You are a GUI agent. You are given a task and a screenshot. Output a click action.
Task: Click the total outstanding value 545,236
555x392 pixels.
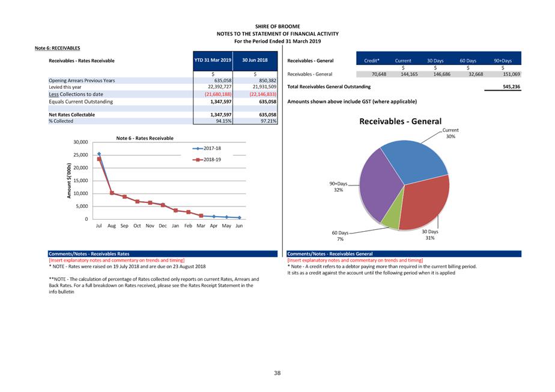[x=510, y=87]
